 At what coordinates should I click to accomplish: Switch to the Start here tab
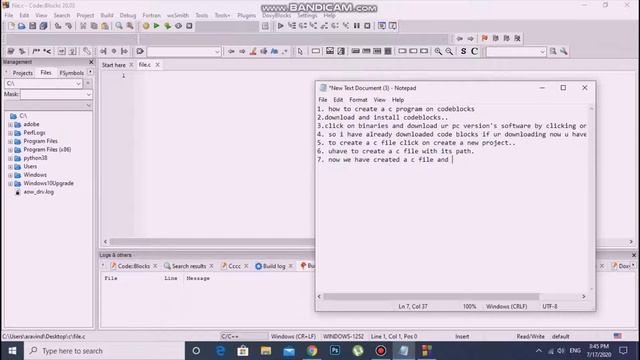[x=113, y=65]
